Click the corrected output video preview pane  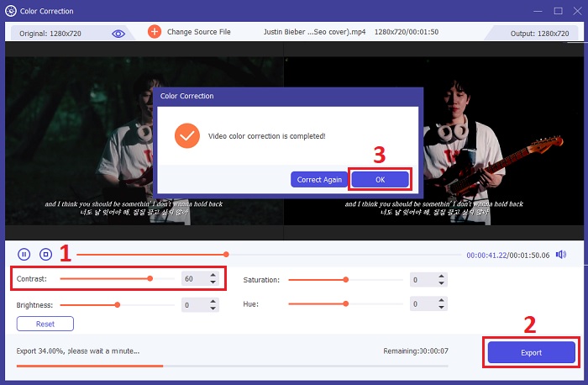click(x=434, y=140)
